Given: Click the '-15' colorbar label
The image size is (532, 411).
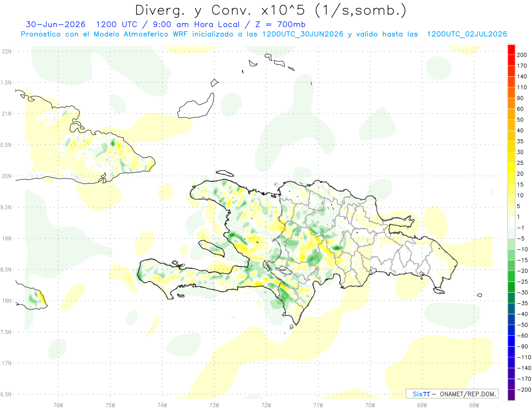Looking at the screenshot, I should click(x=522, y=260).
